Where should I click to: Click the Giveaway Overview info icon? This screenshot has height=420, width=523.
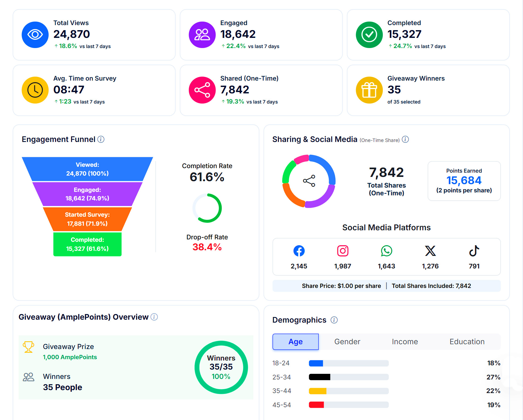[154, 317]
